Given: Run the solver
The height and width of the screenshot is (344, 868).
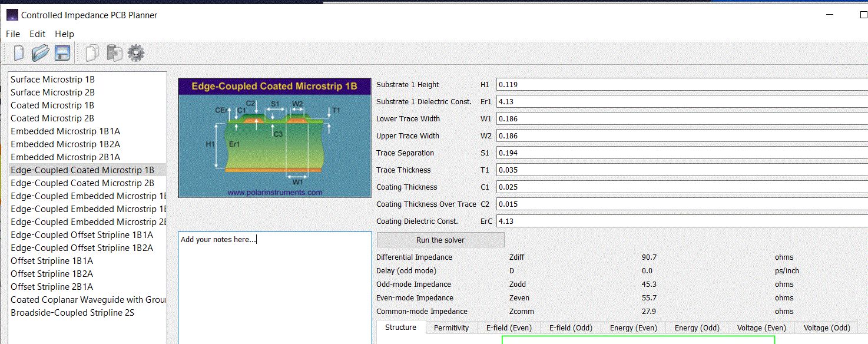Looking at the screenshot, I should 440,240.
